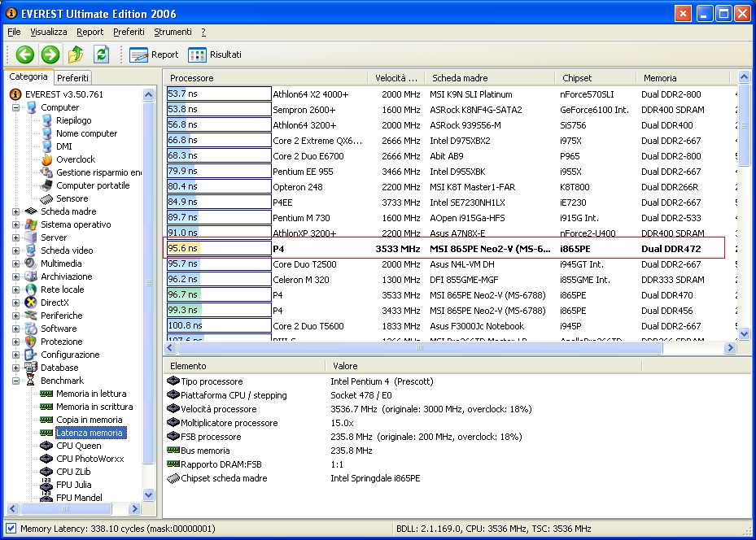Click the Up level folder icon
The image size is (756, 540).
tap(75, 54)
